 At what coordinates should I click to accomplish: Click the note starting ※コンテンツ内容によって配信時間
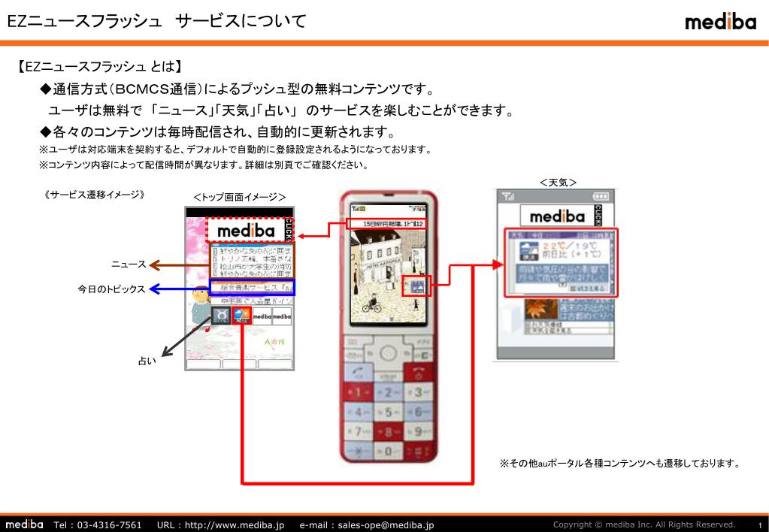(204, 165)
